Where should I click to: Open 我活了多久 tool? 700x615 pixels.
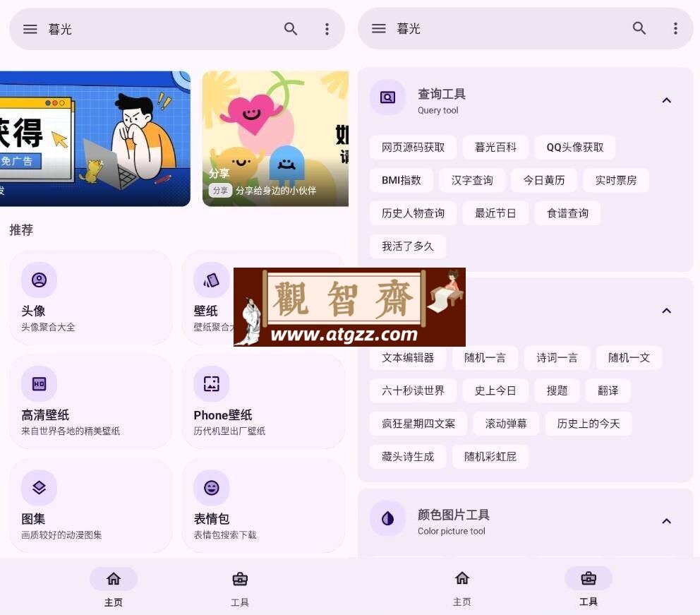click(x=408, y=246)
